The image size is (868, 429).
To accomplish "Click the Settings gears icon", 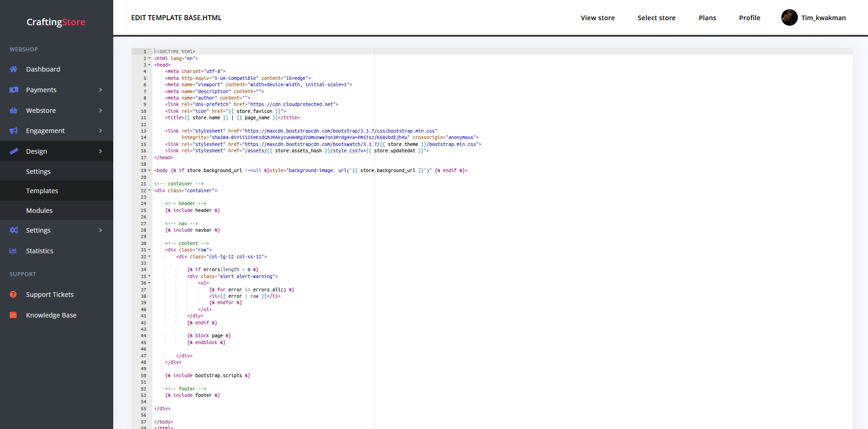I will tap(14, 230).
